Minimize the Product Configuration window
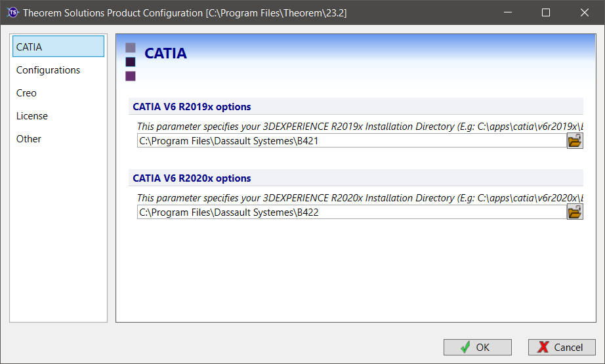 [508, 12]
